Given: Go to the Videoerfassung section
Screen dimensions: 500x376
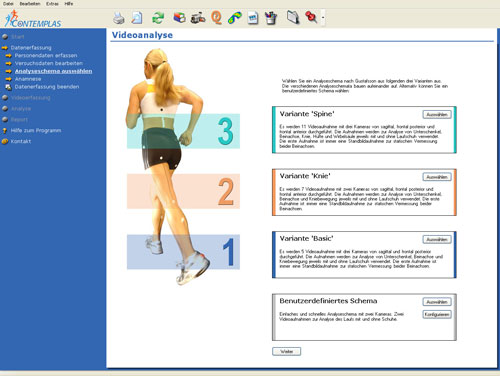Looking at the screenshot, I should [x=30, y=98].
